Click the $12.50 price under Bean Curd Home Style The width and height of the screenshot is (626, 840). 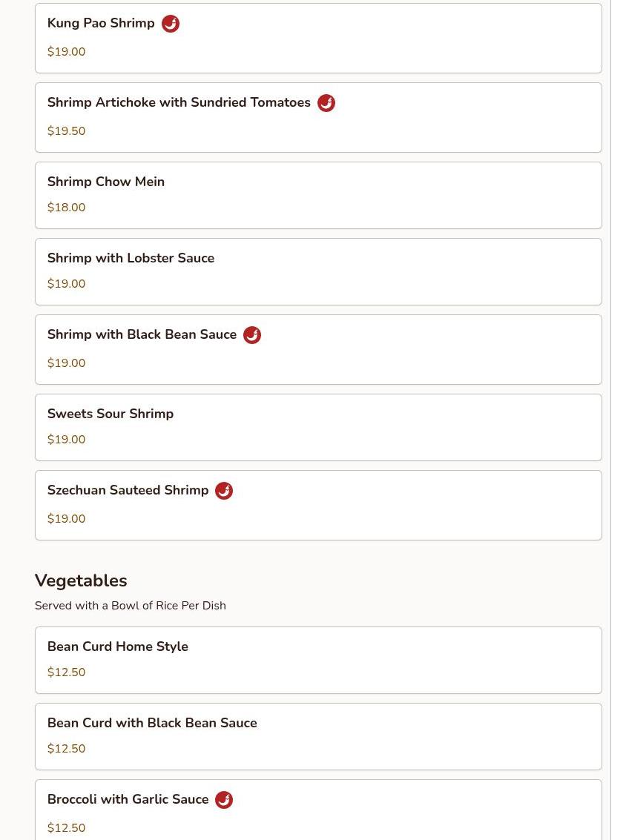[66, 672]
